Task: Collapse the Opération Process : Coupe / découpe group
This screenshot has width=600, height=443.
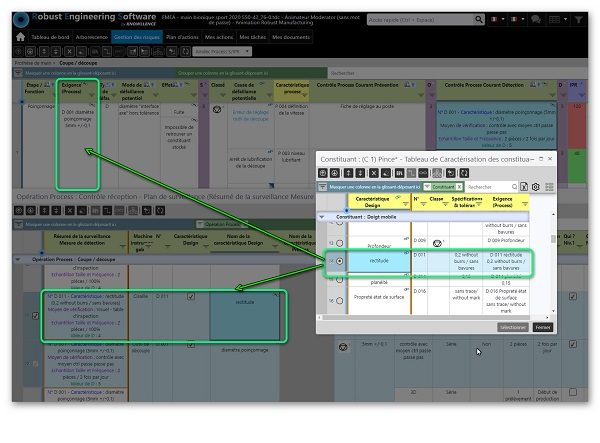Action: (x=18, y=259)
